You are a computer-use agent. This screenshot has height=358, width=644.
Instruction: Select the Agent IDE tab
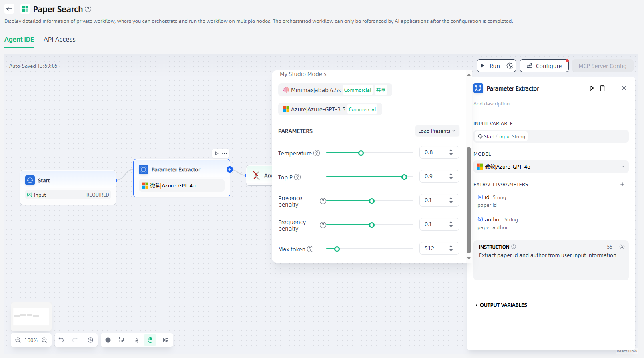(19, 40)
